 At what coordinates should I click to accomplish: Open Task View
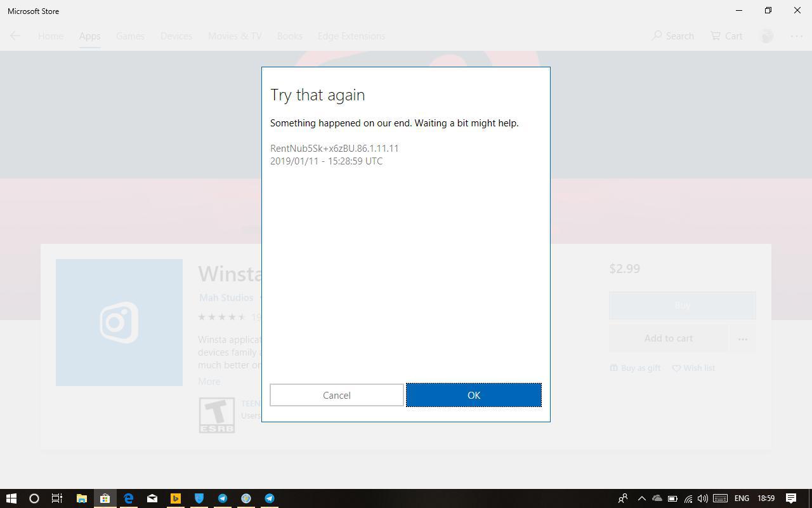coord(57,498)
